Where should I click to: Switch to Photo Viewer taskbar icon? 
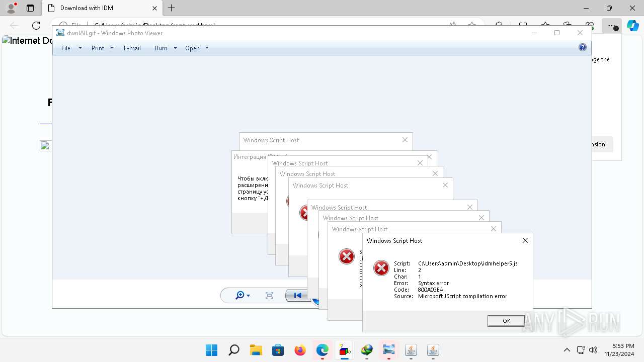pos(389,350)
